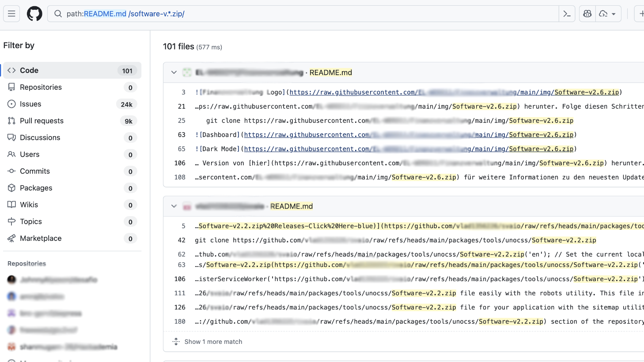644x362 pixels.
Task: Open first result's README.md file link
Action: pyautogui.click(x=330, y=72)
